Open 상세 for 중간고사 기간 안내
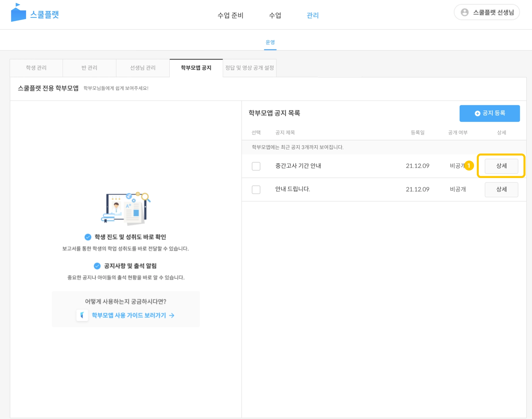The image size is (532, 419). pos(501,166)
